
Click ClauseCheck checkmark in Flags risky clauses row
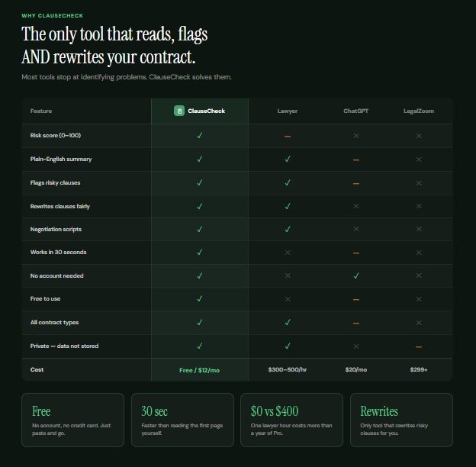199,183
